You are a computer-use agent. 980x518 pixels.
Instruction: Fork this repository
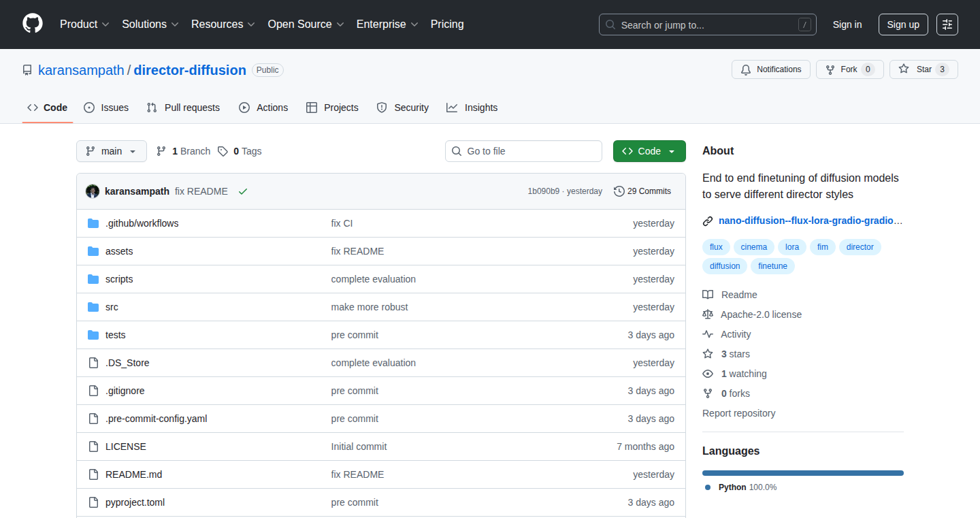849,69
